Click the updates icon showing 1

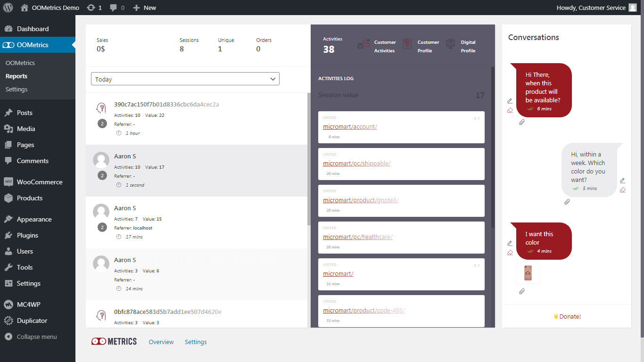pyautogui.click(x=94, y=8)
